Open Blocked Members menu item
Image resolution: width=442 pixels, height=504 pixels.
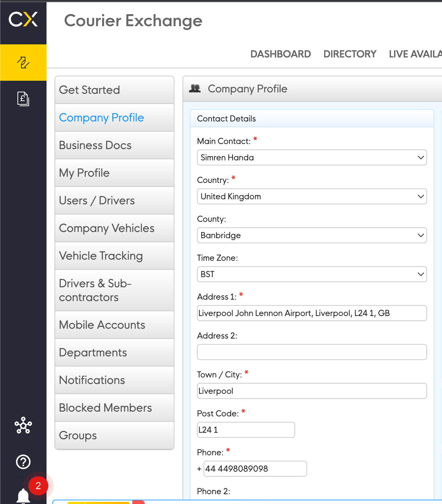pos(114,408)
